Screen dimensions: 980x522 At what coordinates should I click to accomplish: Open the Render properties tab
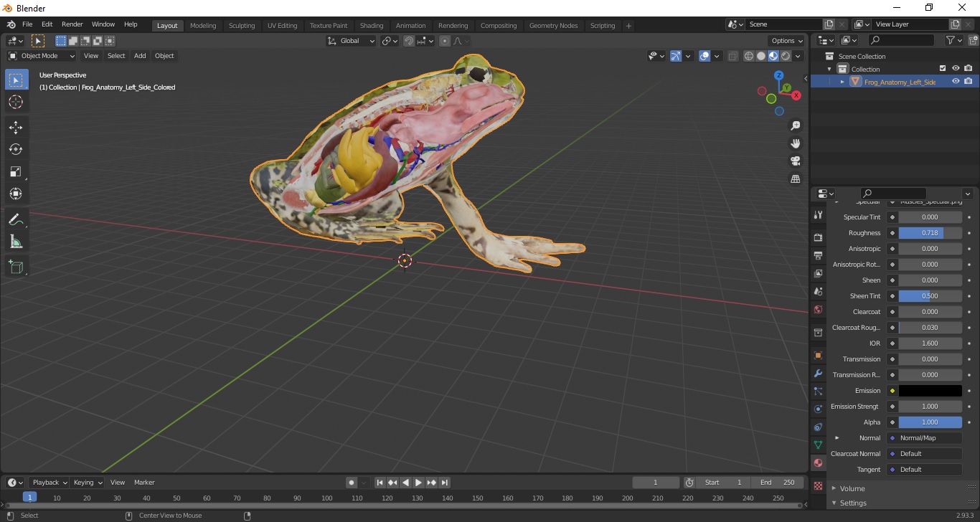(818, 237)
